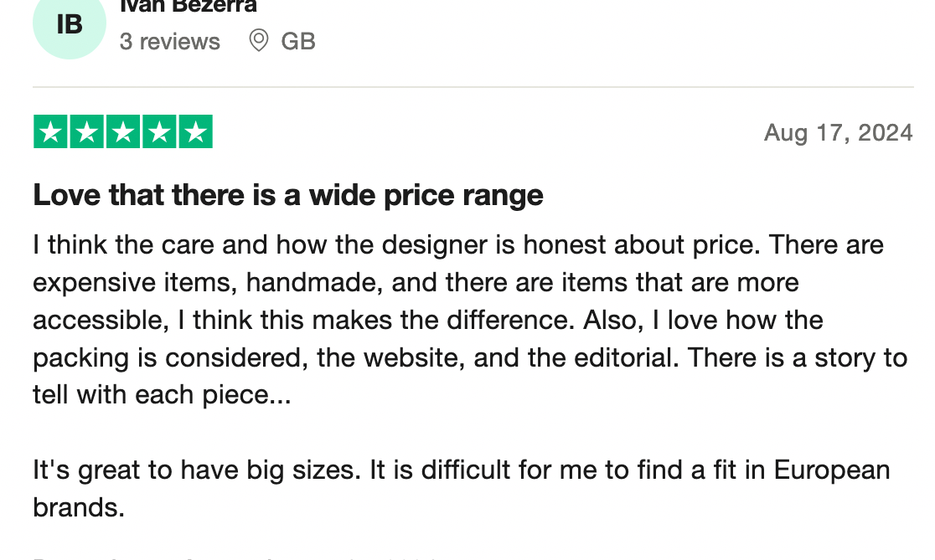Image resolution: width=935 pixels, height=560 pixels.
Task: Click the location pin icon
Action: [x=258, y=41]
